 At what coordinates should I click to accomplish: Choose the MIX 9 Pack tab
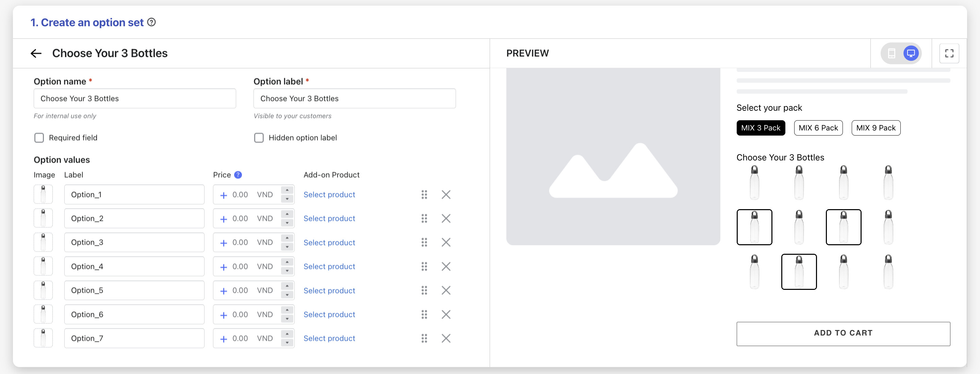pos(876,128)
